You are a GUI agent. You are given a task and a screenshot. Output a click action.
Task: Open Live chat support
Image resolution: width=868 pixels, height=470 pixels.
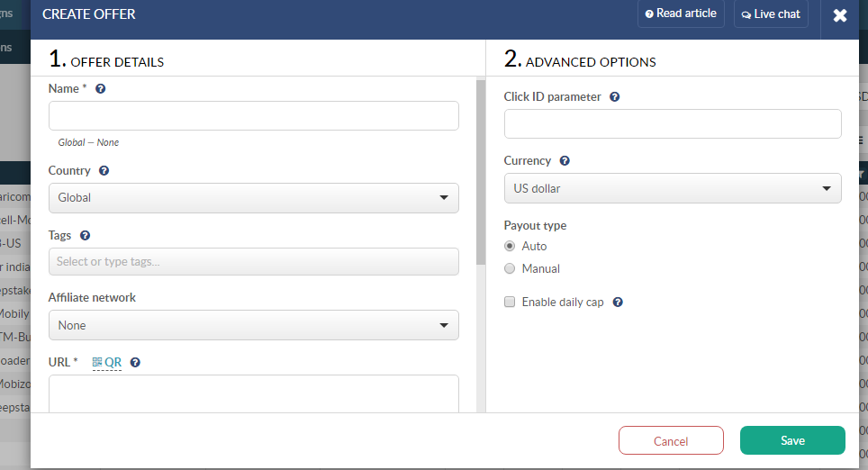771,14
